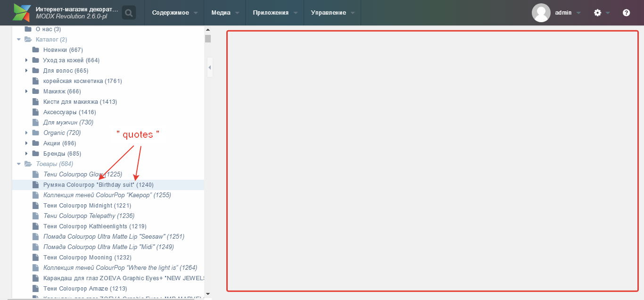Screen dimensions: 644x300
Task: Click document icon of корейская косметика
Action: [x=35, y=81]
